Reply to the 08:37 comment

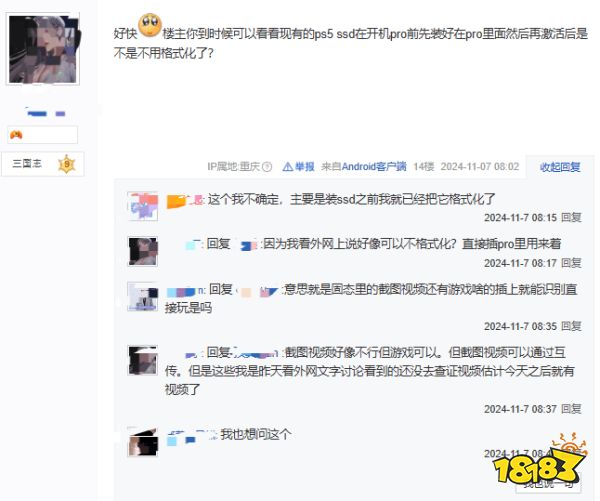click(571, 409)
